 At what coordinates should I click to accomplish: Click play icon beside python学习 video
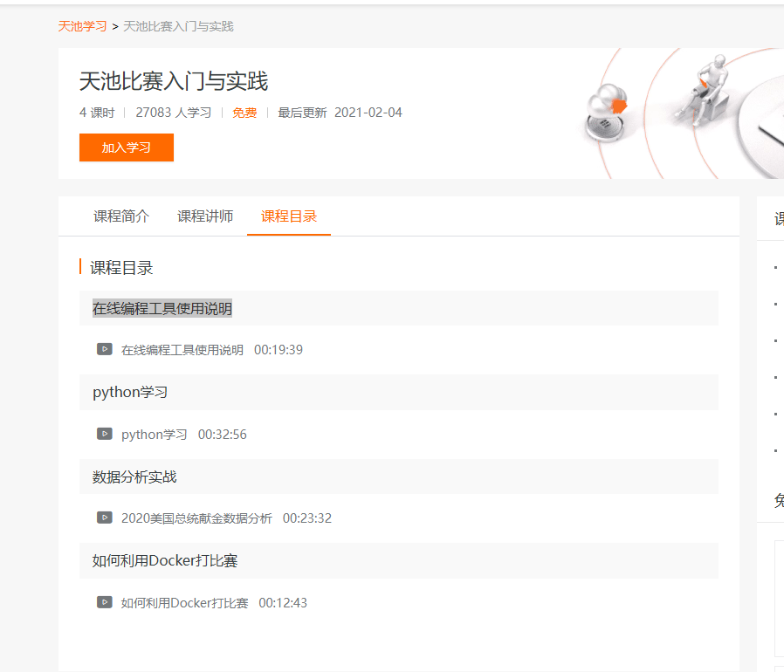pyautogui.click(x=105, y=434)
